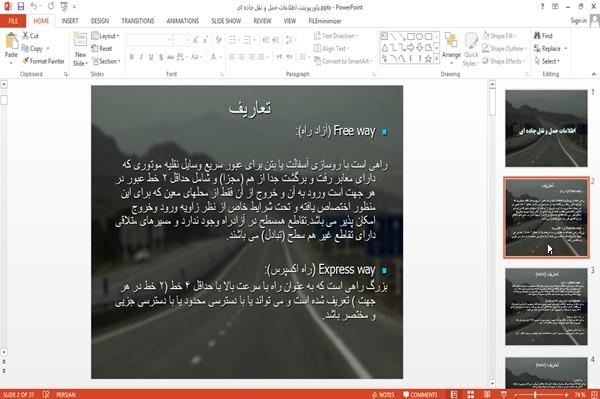Open the font size combo box
The image size is (600, 399).
point(181,39)
